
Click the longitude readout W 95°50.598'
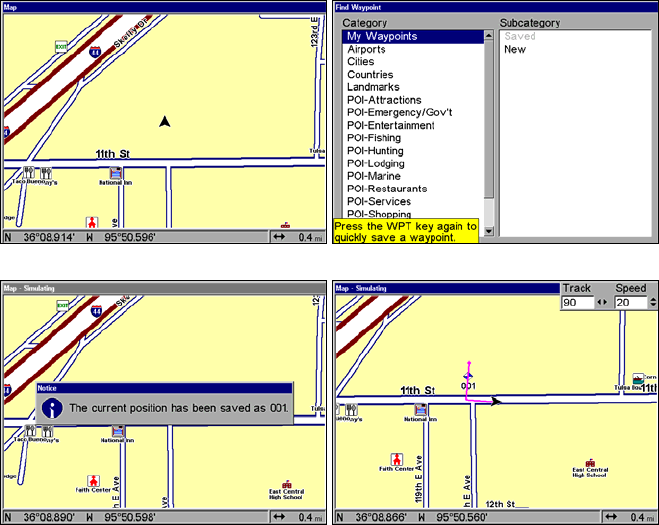click(x=121, y=517)
